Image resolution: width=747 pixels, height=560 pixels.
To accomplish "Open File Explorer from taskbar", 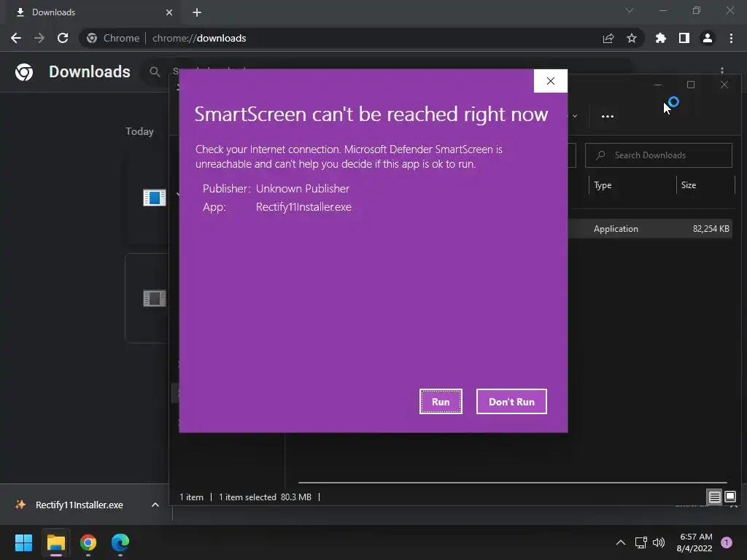I will (55, 542).
